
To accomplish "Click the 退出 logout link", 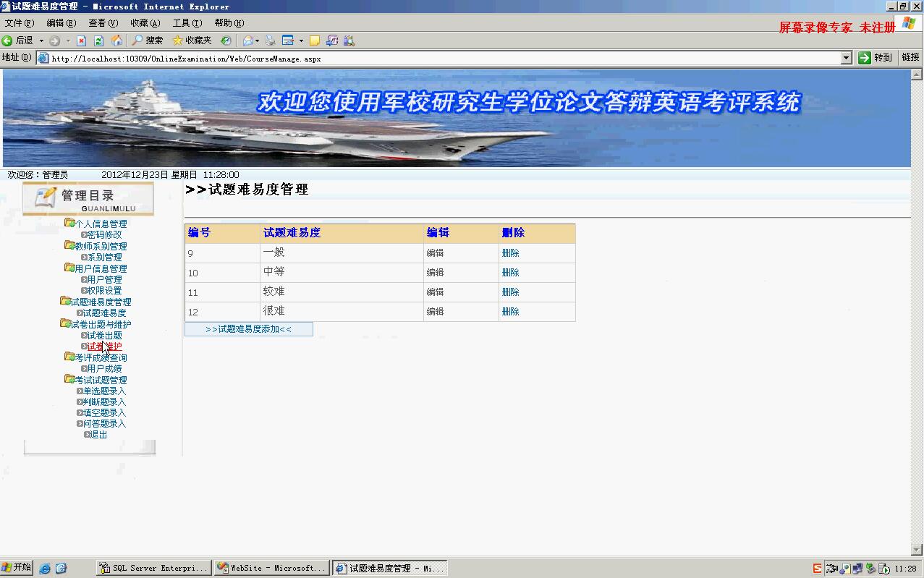I will click(98, 435).
